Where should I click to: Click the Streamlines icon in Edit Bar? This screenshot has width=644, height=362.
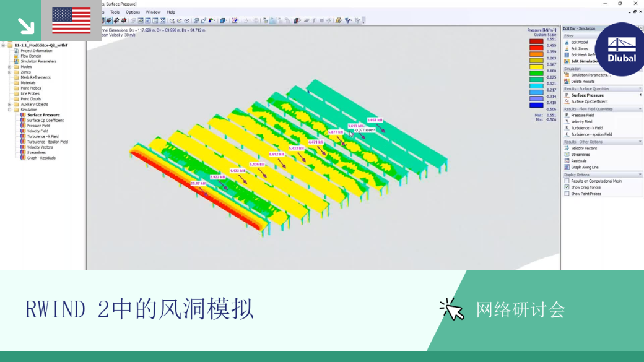pyautogui.click(x=567, y=154)
